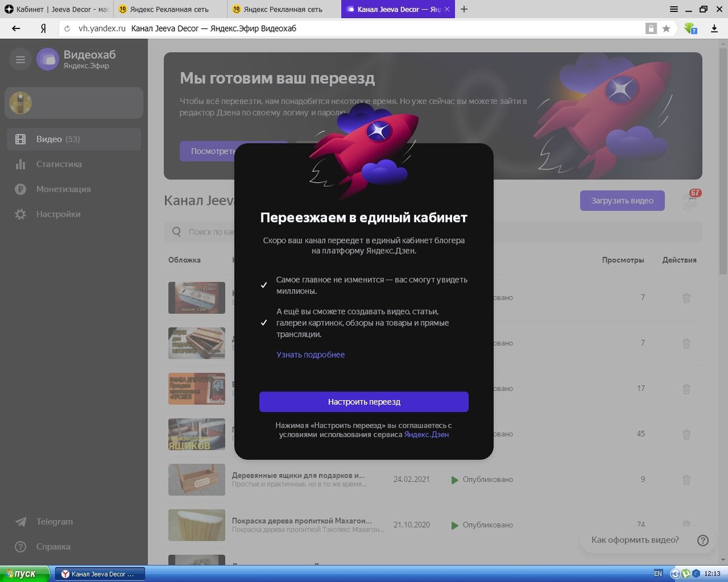Click trash icon in first video row
728x582 pixels.
pyautogui.click(x=686, y=298)
